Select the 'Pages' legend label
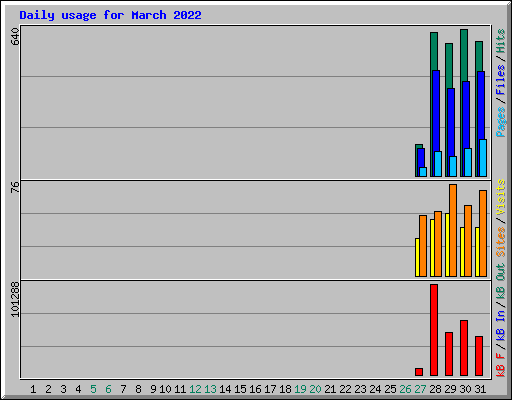This screenshot has width=512, height=400. tap(501, 122)
